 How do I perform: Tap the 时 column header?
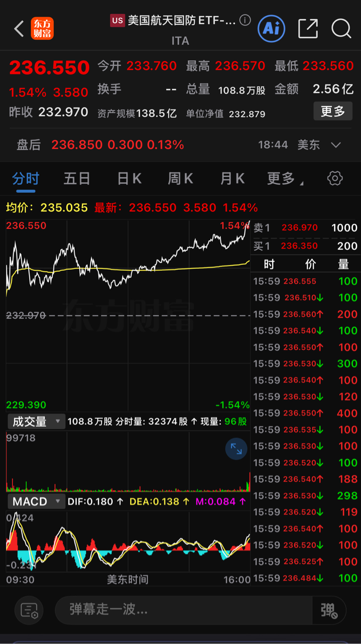[x=269, y=264]
